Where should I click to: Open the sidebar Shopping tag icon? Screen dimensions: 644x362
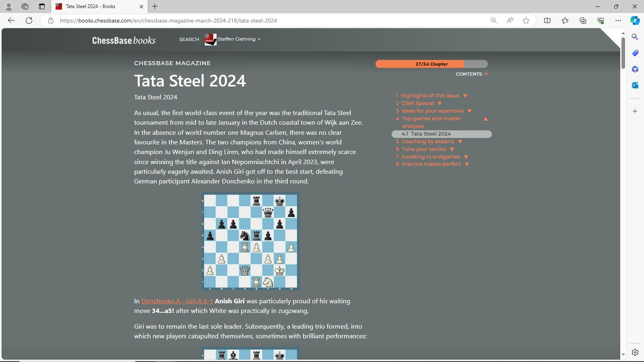click(x=635, y=53)
